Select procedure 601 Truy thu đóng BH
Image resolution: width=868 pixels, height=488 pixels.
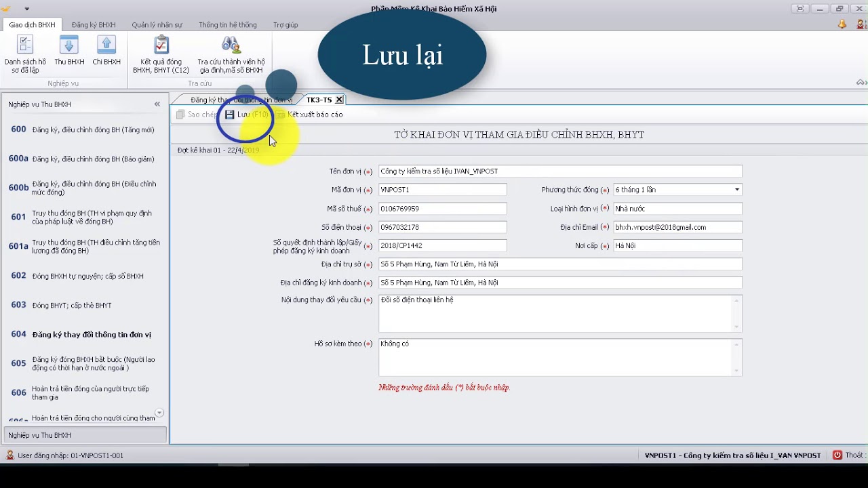coord(85,217)
